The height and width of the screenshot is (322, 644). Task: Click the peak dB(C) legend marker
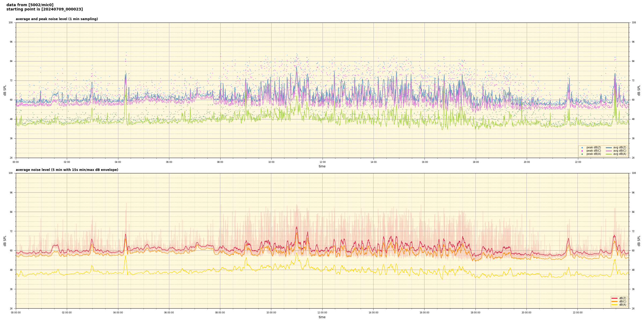point(582,151)
